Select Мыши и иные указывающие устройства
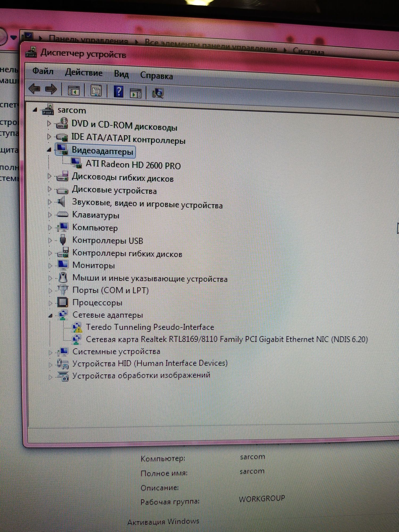 [150, 278]
